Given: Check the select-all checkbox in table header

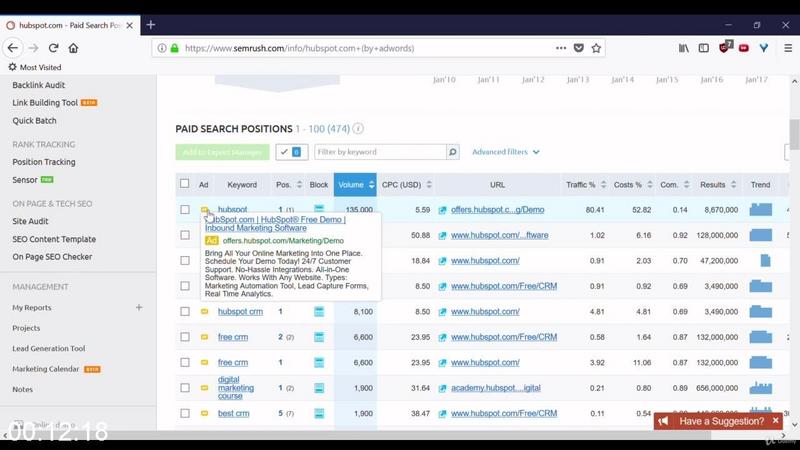Looking at the screenshot, I should [185, 184].
